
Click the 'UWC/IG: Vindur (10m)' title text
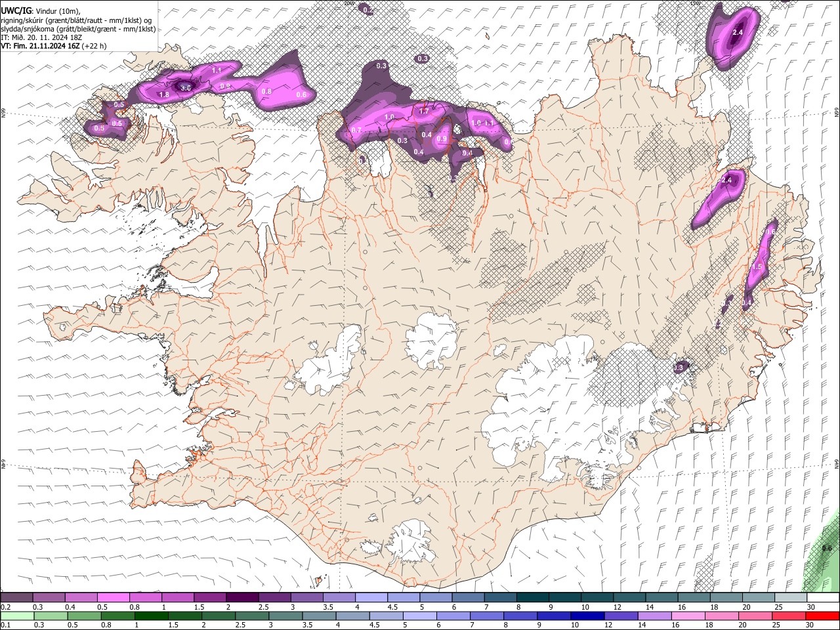tap(41, 10)
